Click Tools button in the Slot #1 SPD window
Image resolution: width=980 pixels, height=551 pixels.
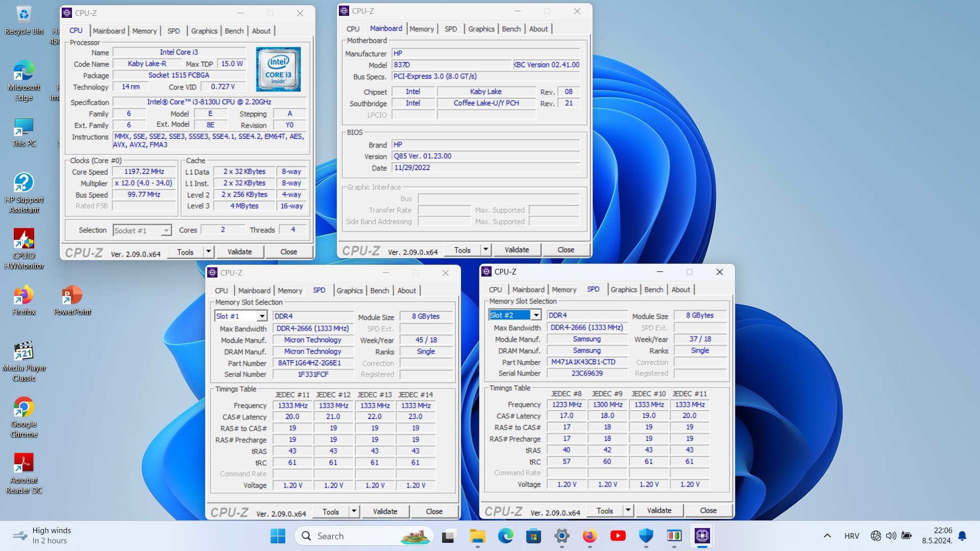click(x=330, y=511)
